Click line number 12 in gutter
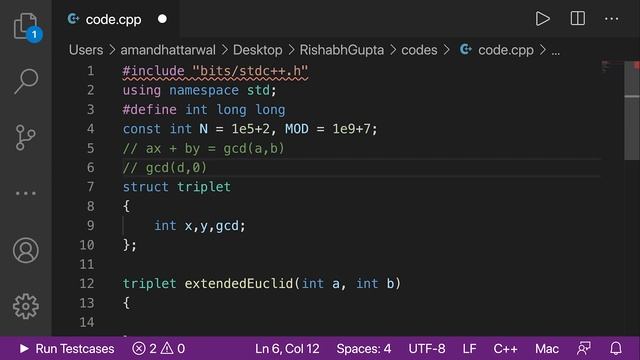The width and height of the screenshot is (640, 360). coord(87,283)
